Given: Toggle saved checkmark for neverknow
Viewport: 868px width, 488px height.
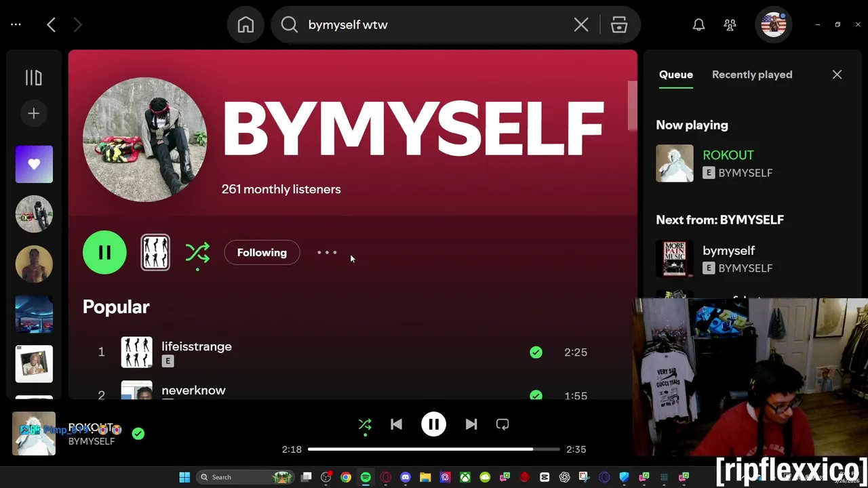Looking at the screenshot, I should (x=536, y=394).
